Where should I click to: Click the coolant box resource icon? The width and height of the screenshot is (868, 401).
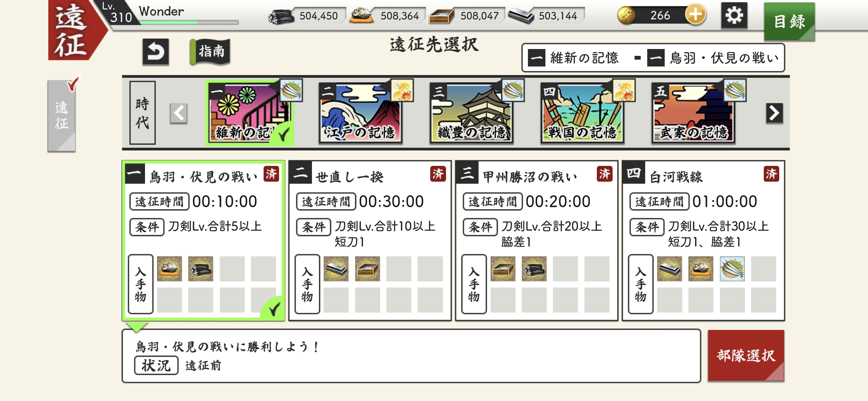pos(441,16)
